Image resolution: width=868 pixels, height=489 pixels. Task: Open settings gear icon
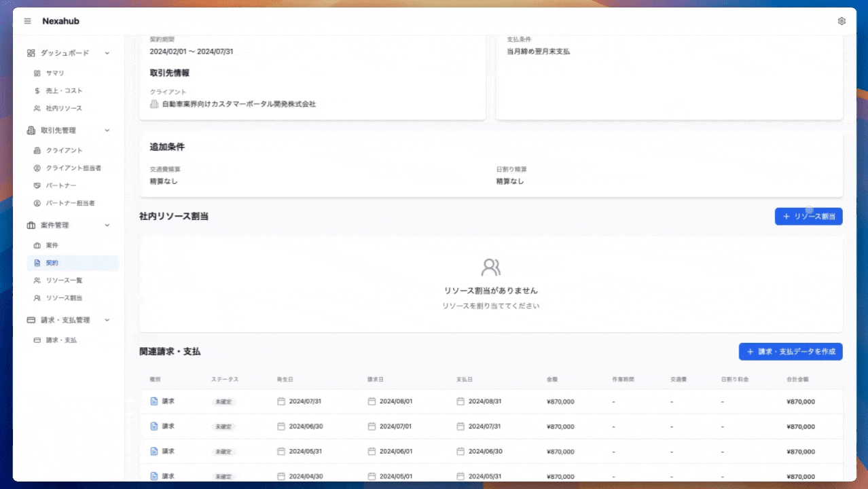pyautogui.click(x=842, y=21)
